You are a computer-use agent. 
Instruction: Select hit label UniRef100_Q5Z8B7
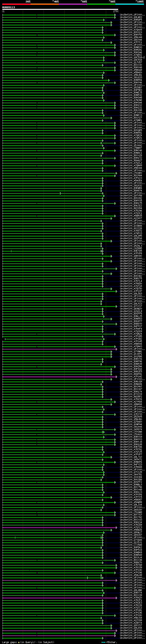pyautogui.click(x=131, y=88)
